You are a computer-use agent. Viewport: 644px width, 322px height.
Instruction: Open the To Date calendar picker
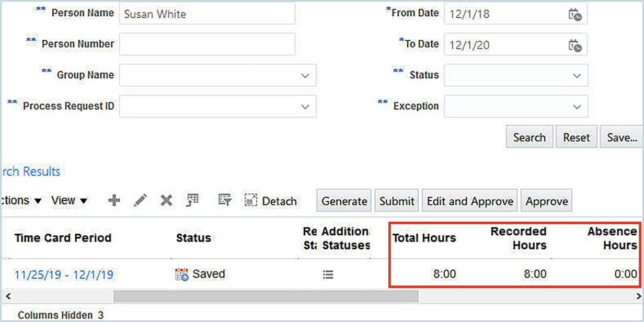(x=575, y=45)
